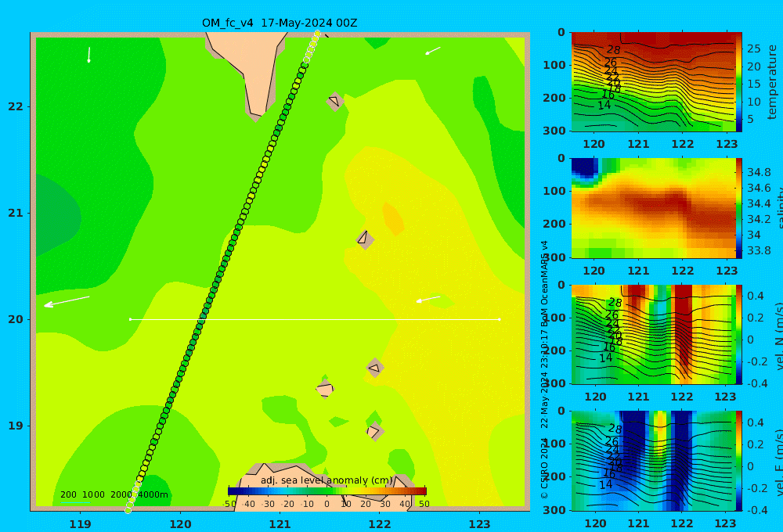Screen dimensions: 783x532
Task: Click the white horizontal transect line at 20°N
Action: click(315, 319)
